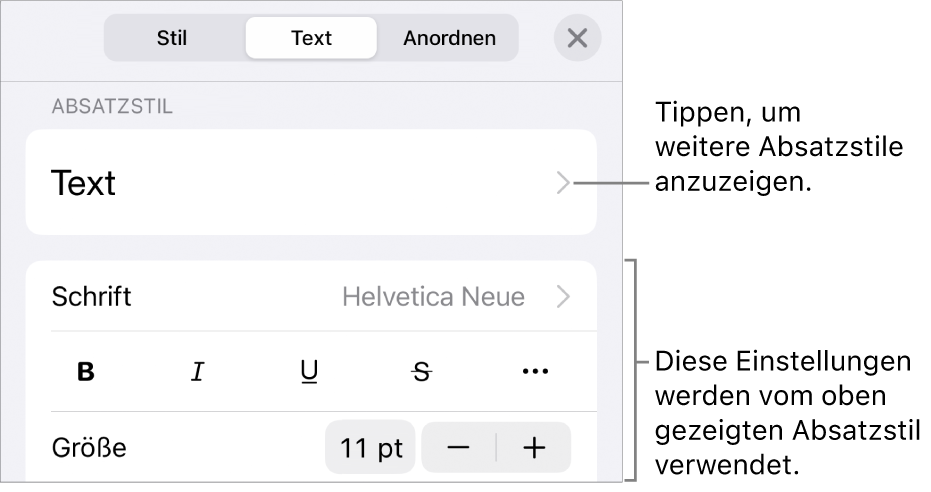Image resolution: width=931 pixels, height=492 pixels.
Task: Toggle bold text formatting
Action: [86, 372]
